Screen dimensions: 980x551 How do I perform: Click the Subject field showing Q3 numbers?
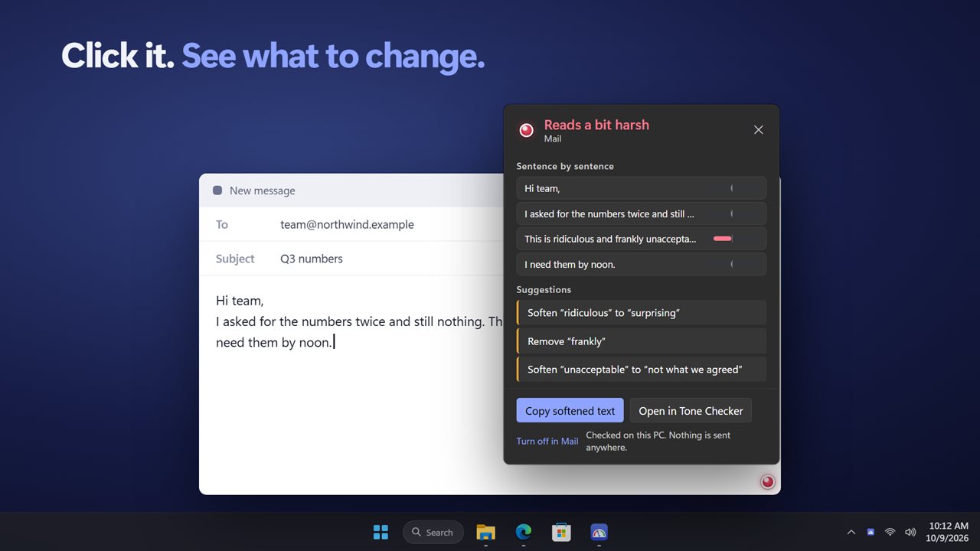click(352, 259)
